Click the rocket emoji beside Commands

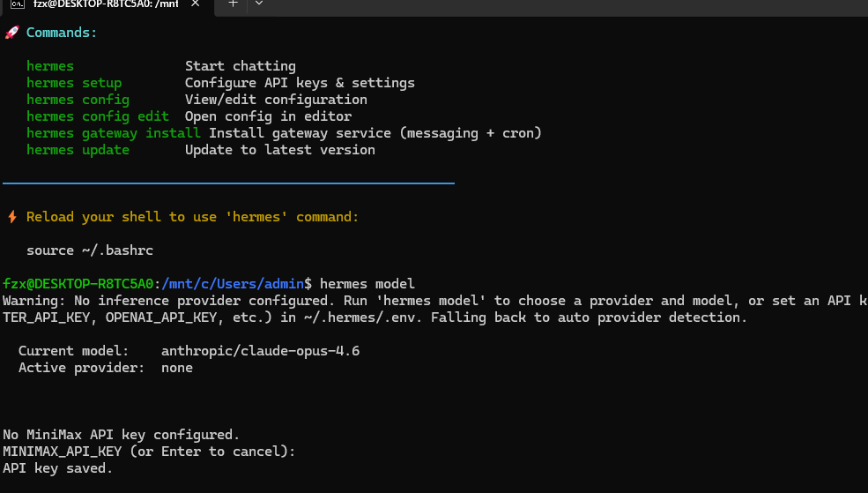(x=12, y=33)
